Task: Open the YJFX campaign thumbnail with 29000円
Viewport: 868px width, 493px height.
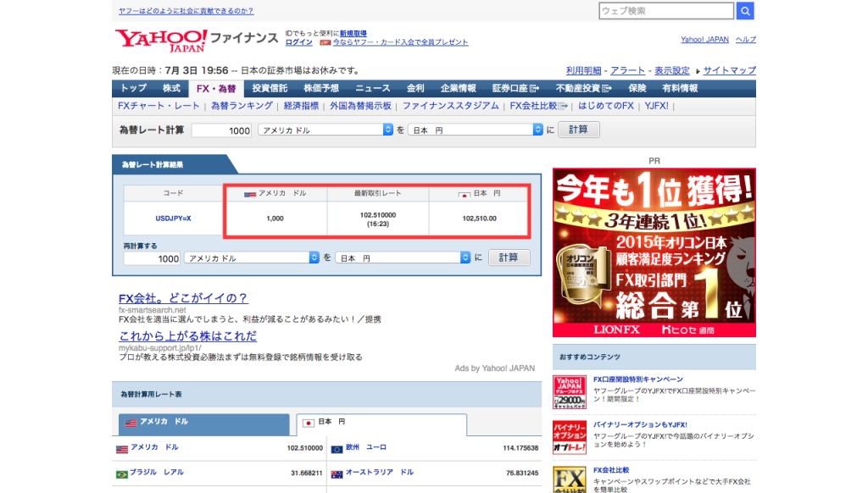Action: [x=570, y=391]
